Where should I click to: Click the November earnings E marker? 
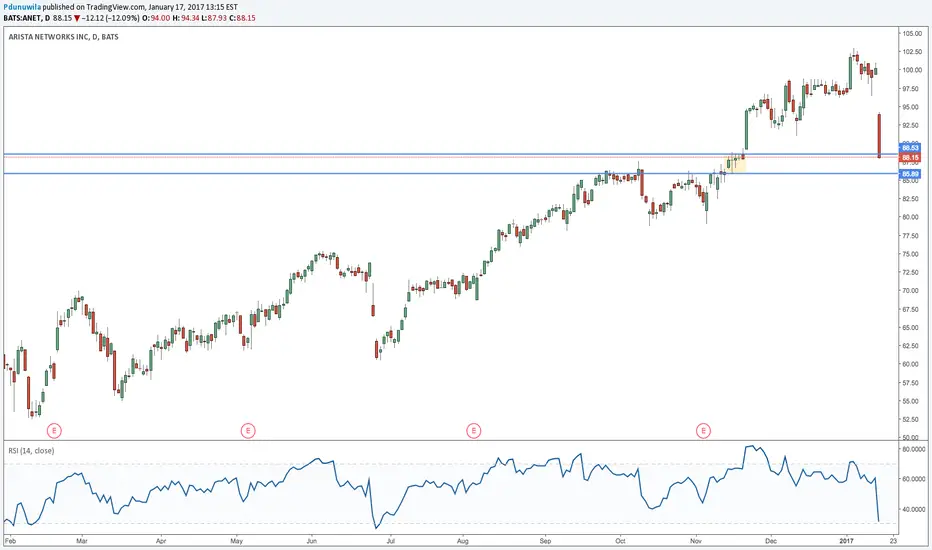[703, 430]
